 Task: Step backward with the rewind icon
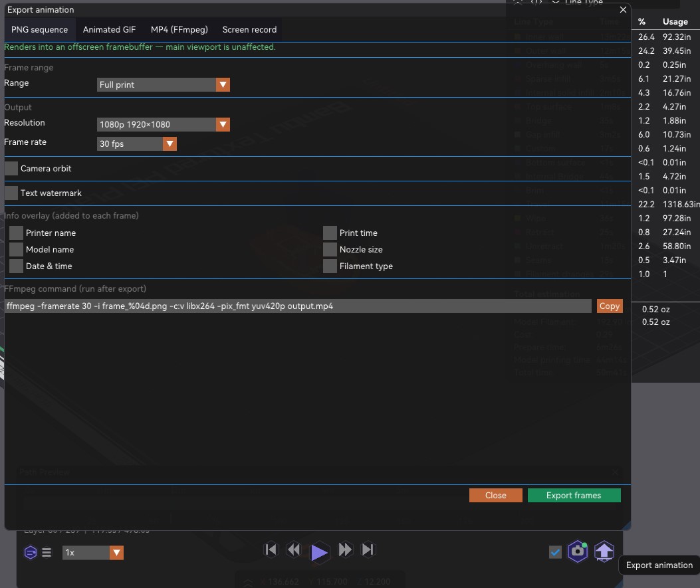(x=294, y=549)
